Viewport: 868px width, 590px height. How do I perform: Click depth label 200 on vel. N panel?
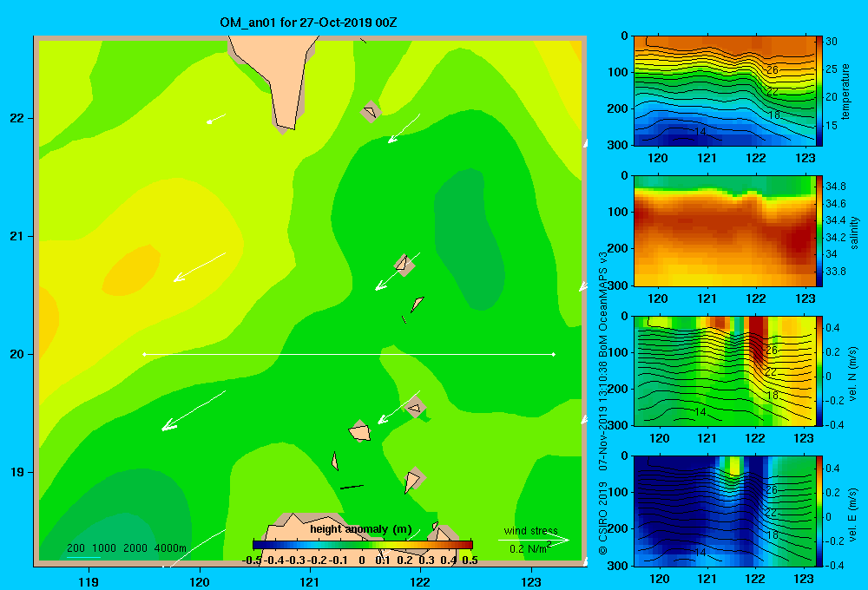pyautogui.click(x=618, y=389)
